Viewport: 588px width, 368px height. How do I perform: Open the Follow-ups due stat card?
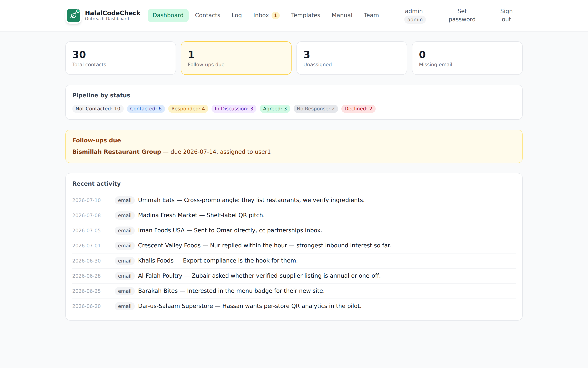pos(236,58)
